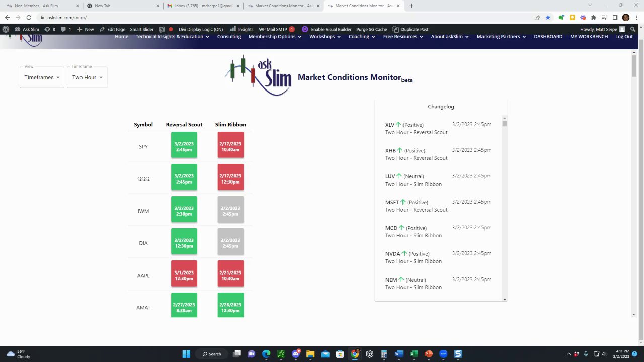The height and width of the screenshot is (362, 644).
Task: Click Smart Slider in the admin bar
Action: [142, 29]
